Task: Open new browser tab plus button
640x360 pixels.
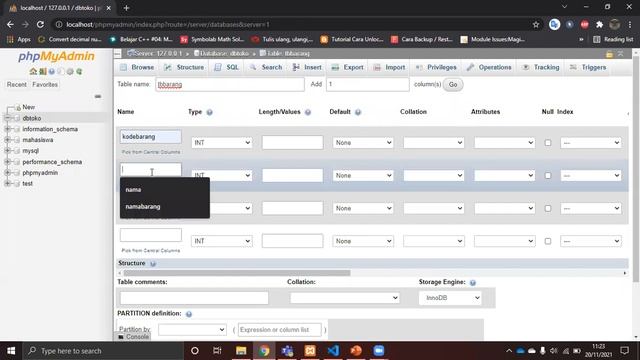Action: tap(126, 8)
